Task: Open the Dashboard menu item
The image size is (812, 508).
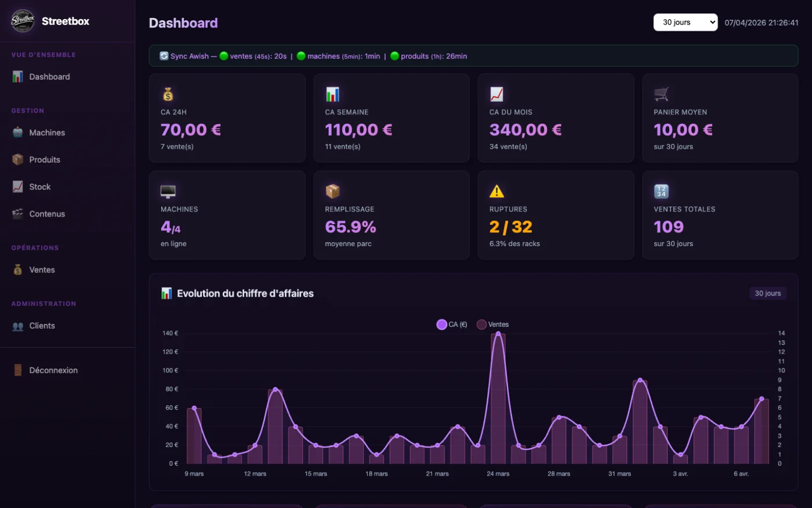Action: coord(67,77)
